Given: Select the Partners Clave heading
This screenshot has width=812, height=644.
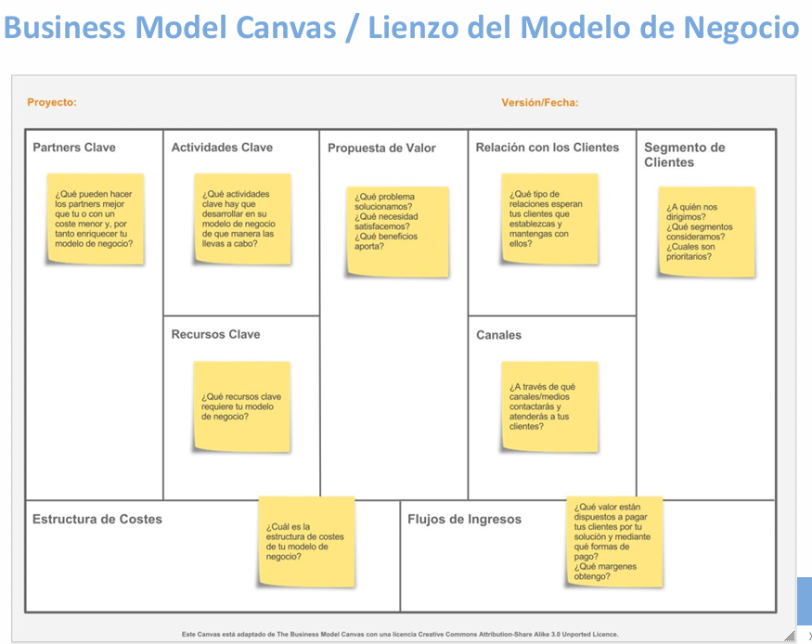Looking at the screenshot, I should pyautogui.click(x=74, y=148).
